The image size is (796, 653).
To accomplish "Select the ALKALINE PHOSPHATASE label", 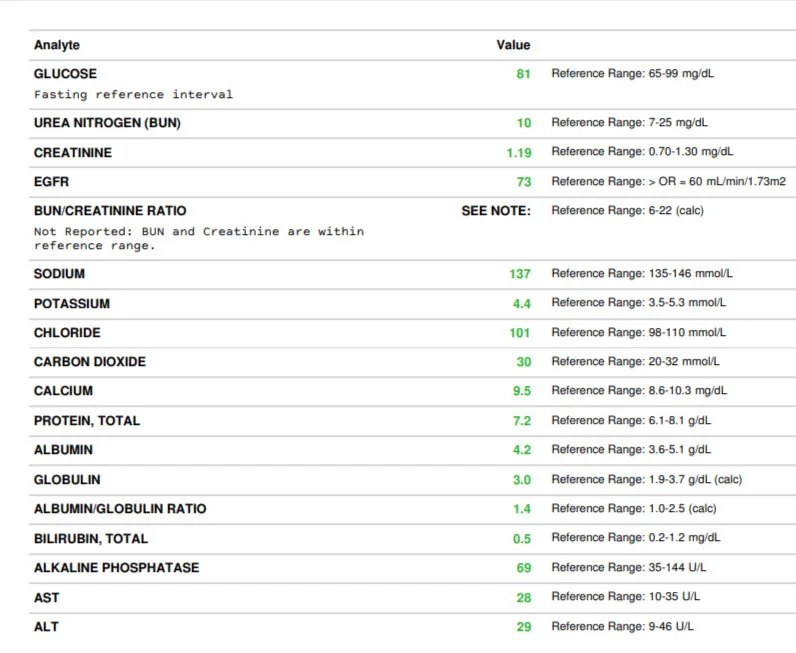I will click(116, 568).
